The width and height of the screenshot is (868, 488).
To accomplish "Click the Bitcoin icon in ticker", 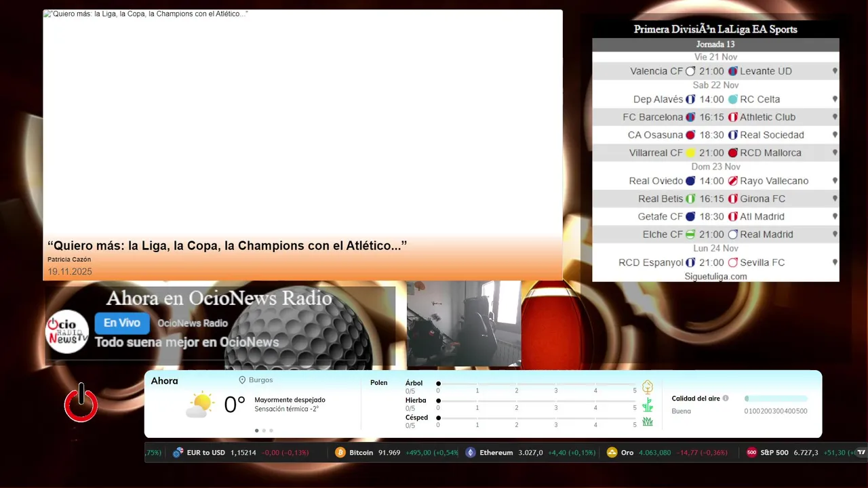I will pyautogui.click(x=340, y=453).
